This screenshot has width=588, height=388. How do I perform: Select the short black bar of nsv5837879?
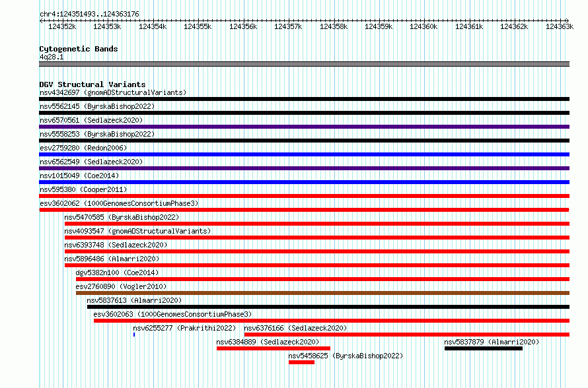[484, 348]
